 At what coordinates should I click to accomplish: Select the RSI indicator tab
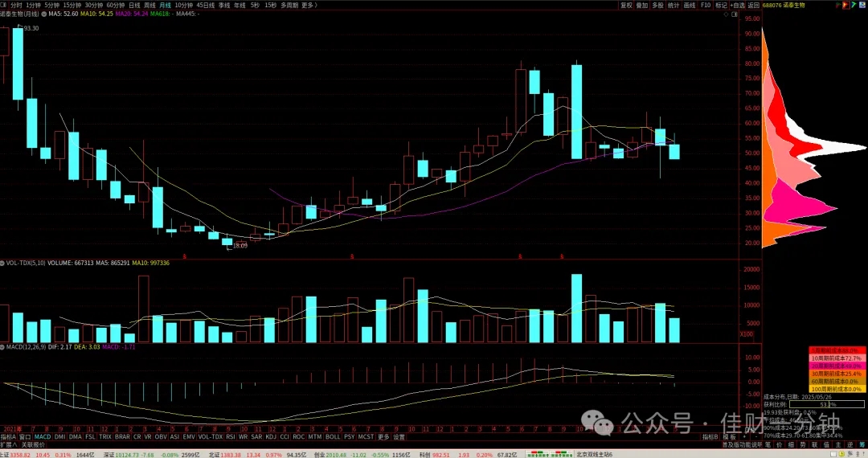(231, 437)
